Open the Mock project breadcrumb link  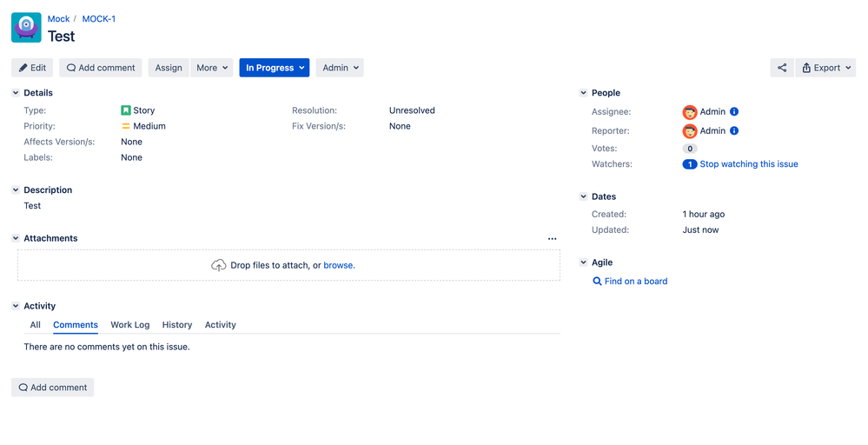59,19
